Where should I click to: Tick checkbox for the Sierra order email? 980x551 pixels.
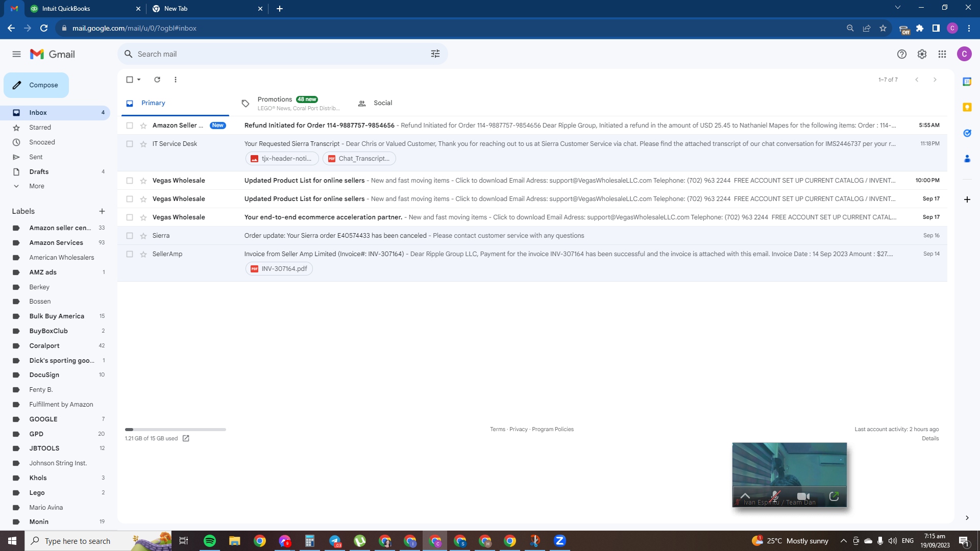(130, 236)
